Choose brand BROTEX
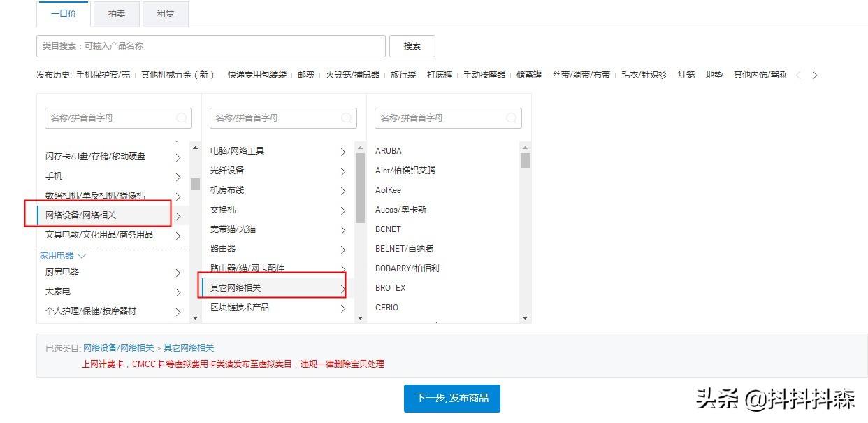Screen dimensions: 868x423 [x=391, y=288]
